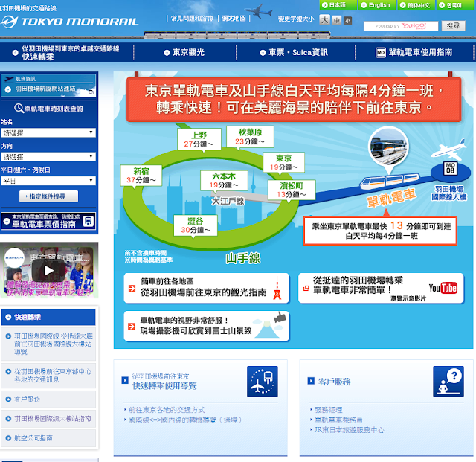Click MO icon beside 單軌電車使用指南

coord(380,53)
